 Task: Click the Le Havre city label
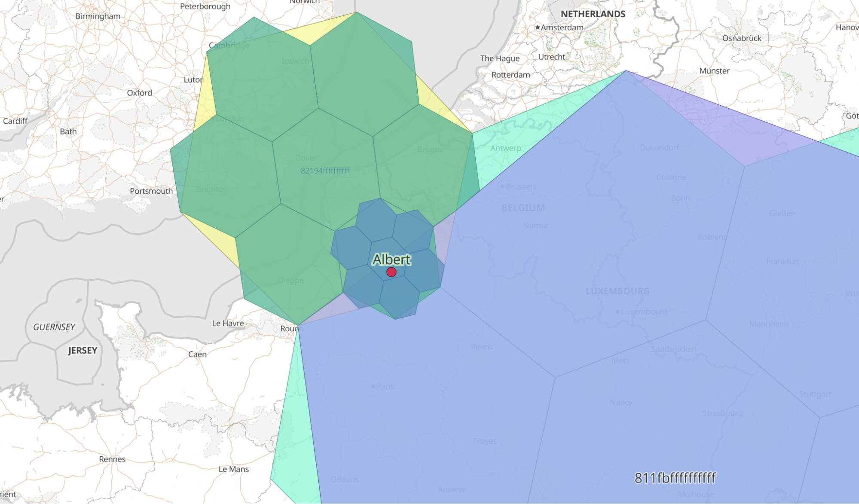pos(228,323)
